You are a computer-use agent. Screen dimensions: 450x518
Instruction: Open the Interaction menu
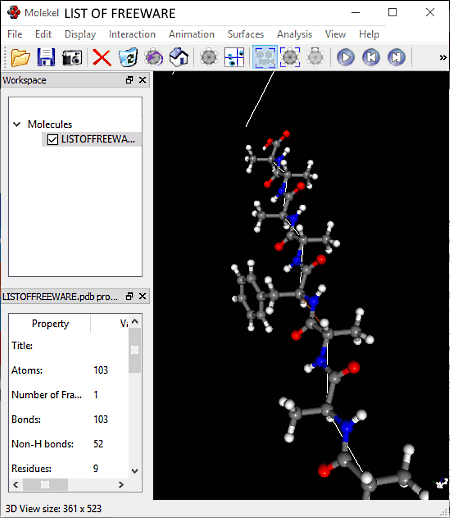[x=132, y=34]
